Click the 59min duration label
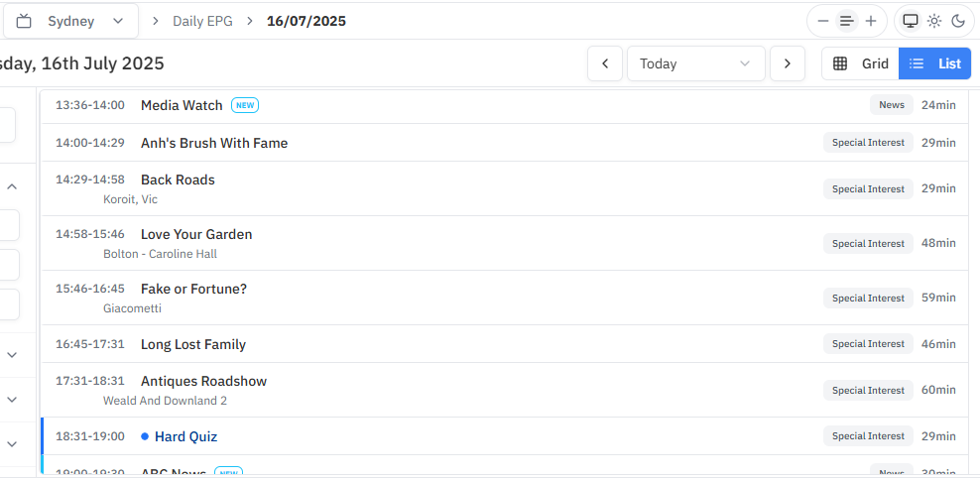This screenshot has width=980, height=481. [938, 298]
